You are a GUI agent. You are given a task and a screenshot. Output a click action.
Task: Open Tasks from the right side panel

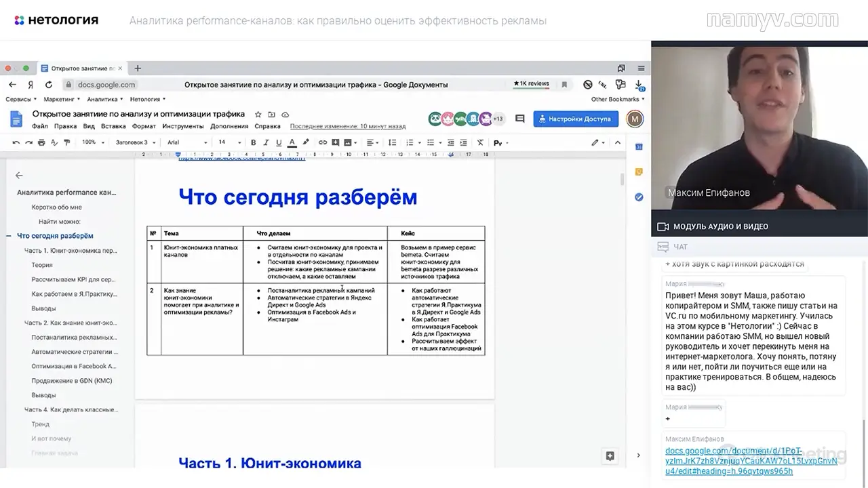tap(638, 197)
